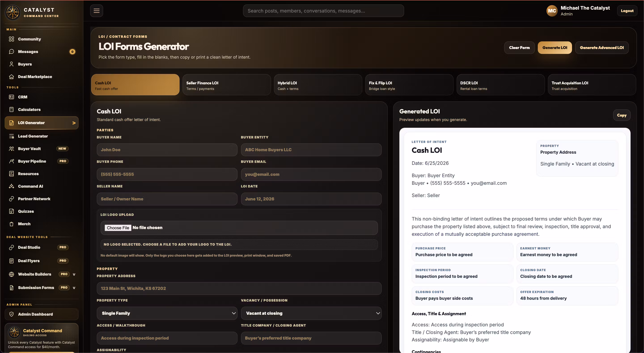Switch to the Hybrid LOI tab
The width and height of the screenshot is (644, 353).
click(318, 85)
